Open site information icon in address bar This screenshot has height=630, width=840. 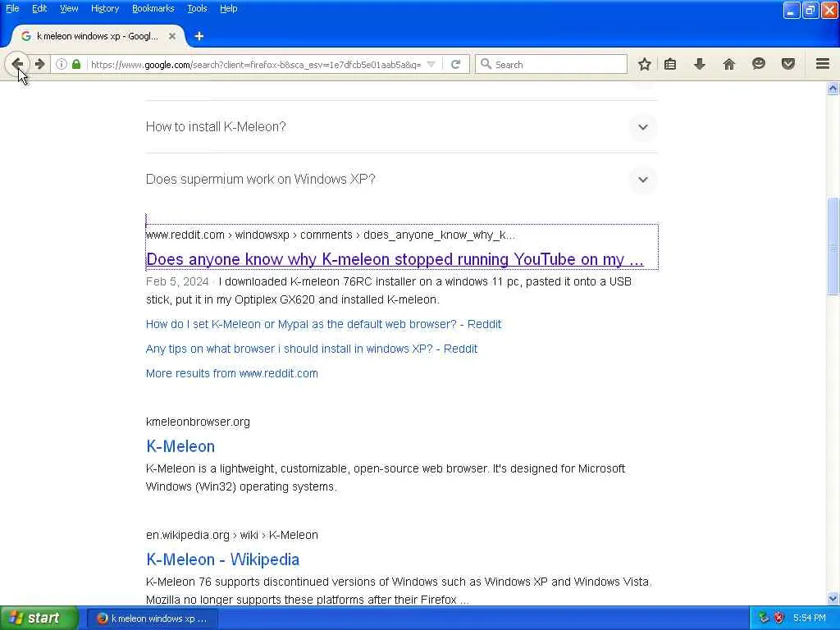click(62, 64)
